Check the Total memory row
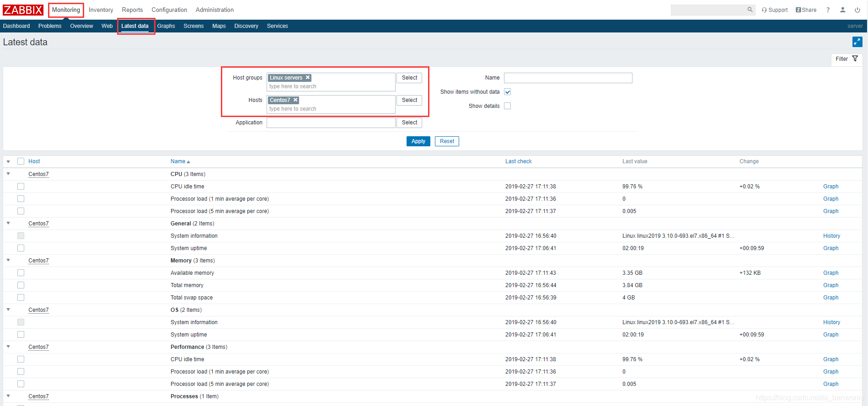Image resolution: width=868 pixels, height=406 pixels. [x=21, y=285]
